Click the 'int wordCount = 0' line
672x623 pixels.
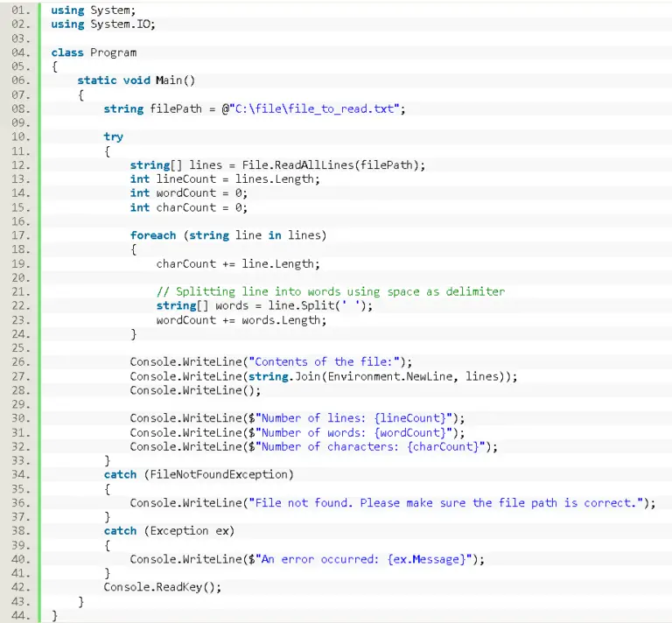[x=188, y=193]
